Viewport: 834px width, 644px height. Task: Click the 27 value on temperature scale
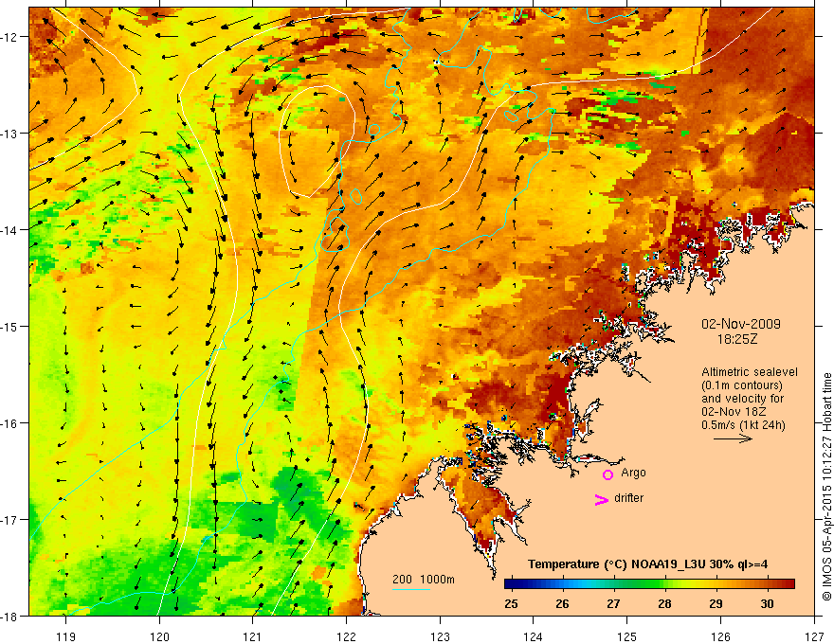coord(613,603)
